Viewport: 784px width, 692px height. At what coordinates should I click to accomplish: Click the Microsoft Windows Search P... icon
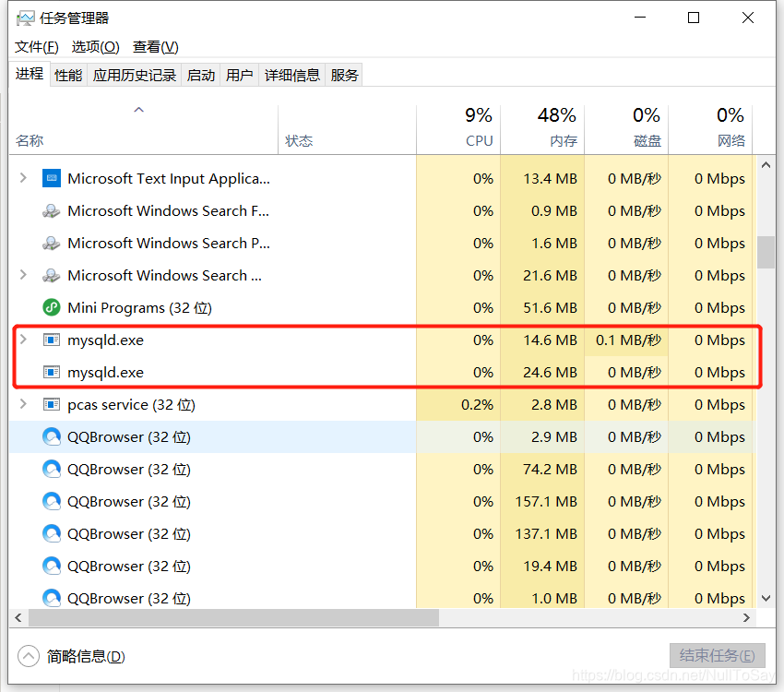click(52, 243)
